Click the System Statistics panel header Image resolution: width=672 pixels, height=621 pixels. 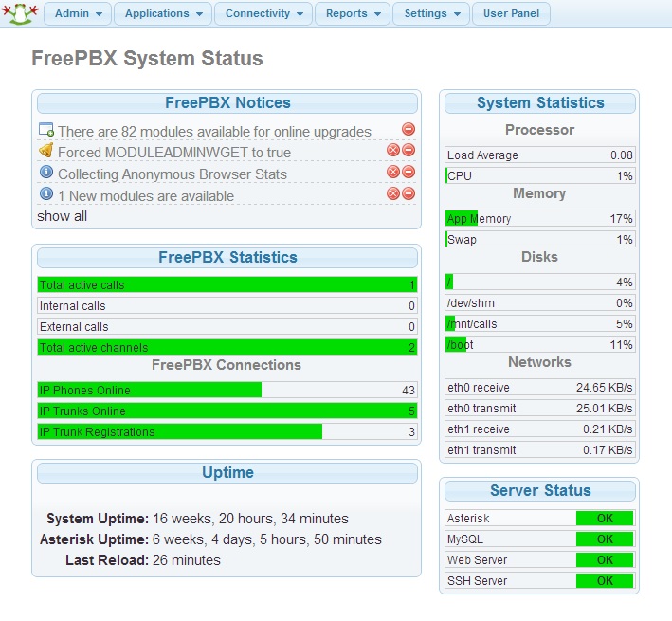pyautogui.click(x=540, y=102)
